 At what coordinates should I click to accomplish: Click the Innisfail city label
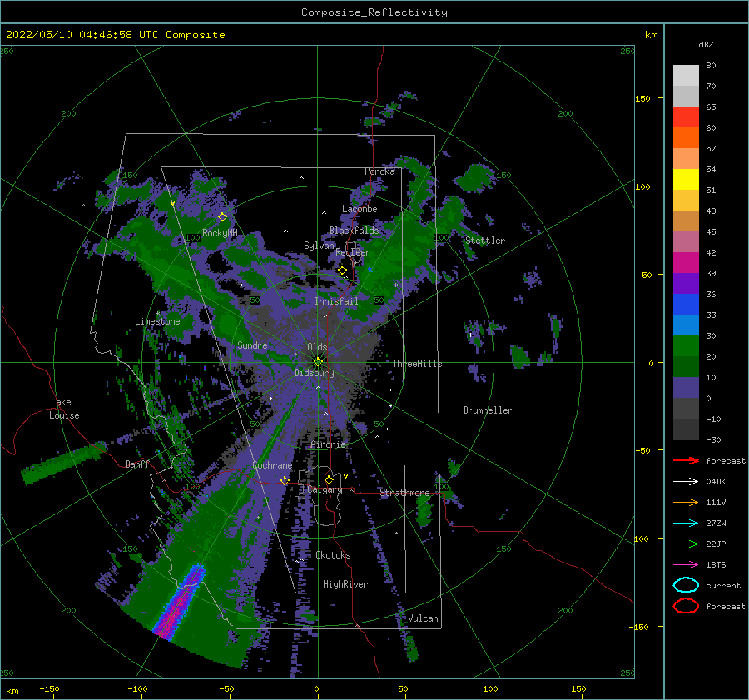tap(336, 301)
